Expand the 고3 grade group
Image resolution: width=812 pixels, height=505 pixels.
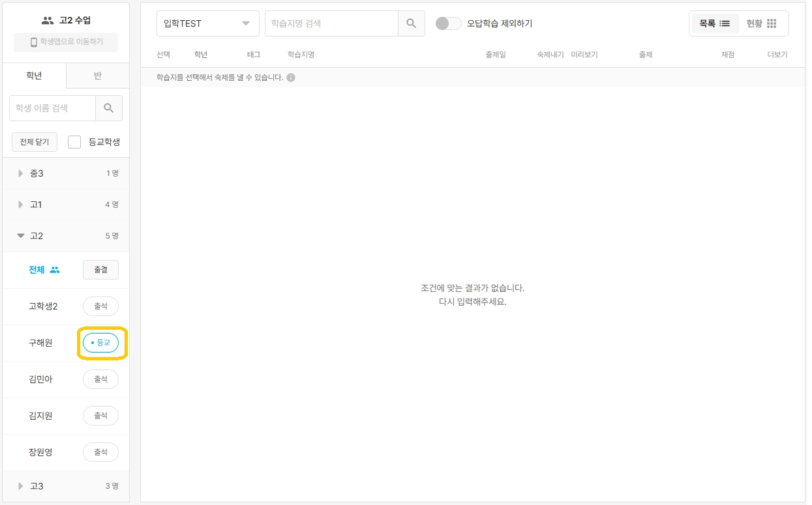[66, 486]
